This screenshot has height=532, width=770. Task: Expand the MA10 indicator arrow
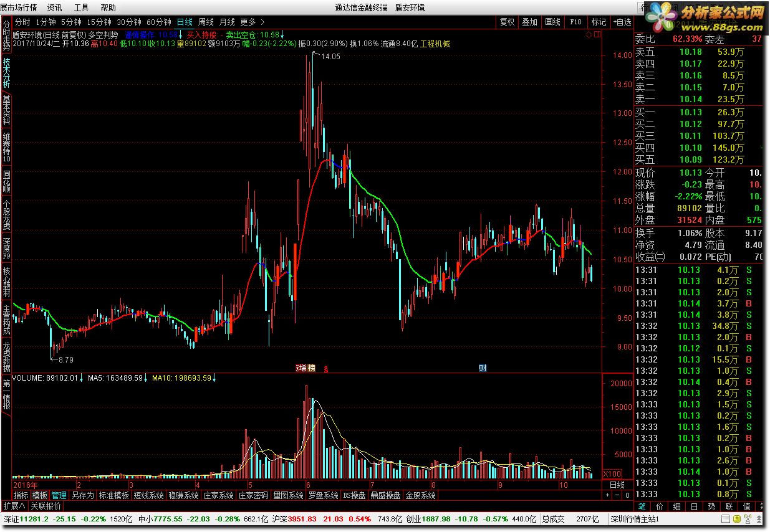tap(215, 378)
